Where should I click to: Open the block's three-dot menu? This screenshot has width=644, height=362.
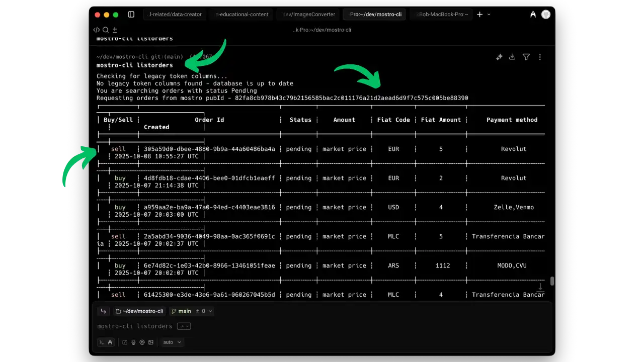click(x=540, y=57)
